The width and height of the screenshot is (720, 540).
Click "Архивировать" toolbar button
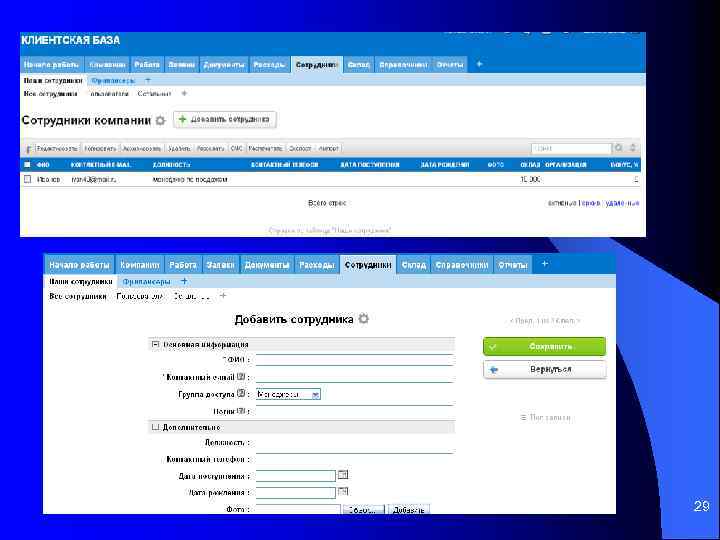tap(142, 148)
